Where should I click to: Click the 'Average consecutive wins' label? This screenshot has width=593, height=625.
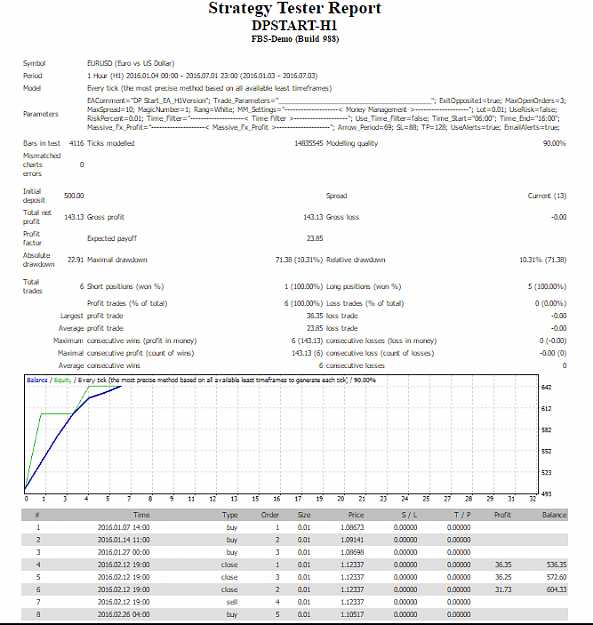point(99,366)
